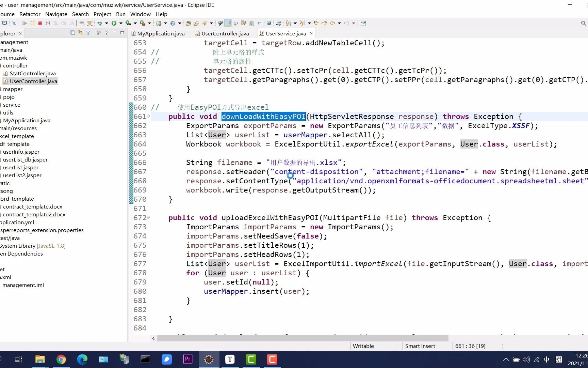
Task: Select userList_db.jasper file in tree
Action: click(26, 159)
